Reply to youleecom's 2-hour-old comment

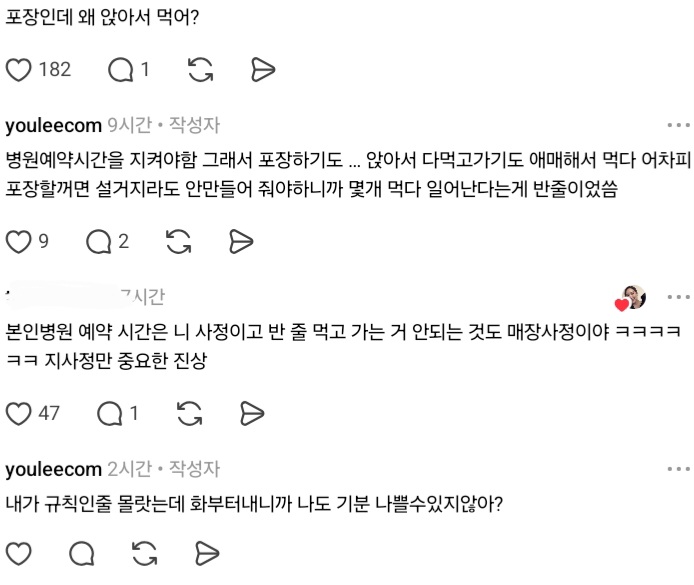(x=82, y=553)
